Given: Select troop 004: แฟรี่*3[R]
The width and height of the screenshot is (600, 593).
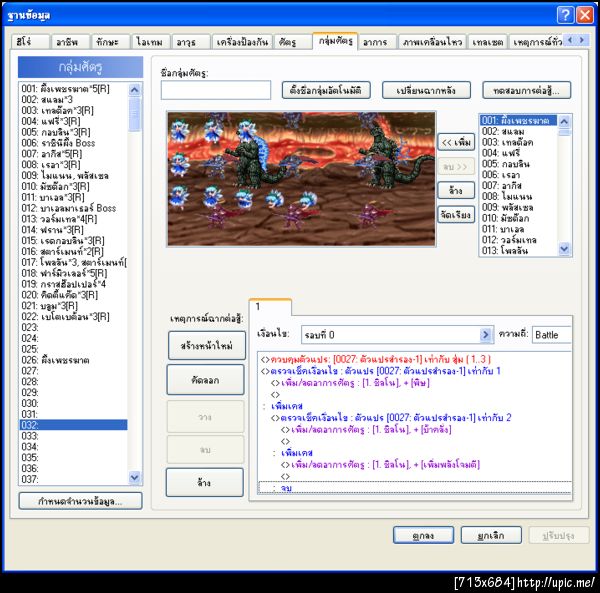Looking at the screenshot, I should click(73, 121).
